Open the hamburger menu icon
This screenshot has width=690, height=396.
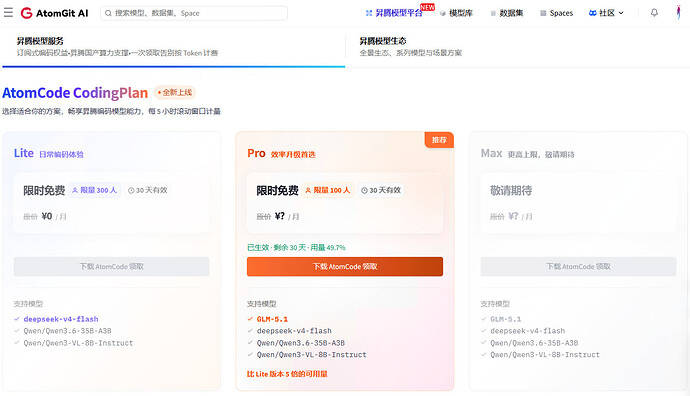point(8,13)
